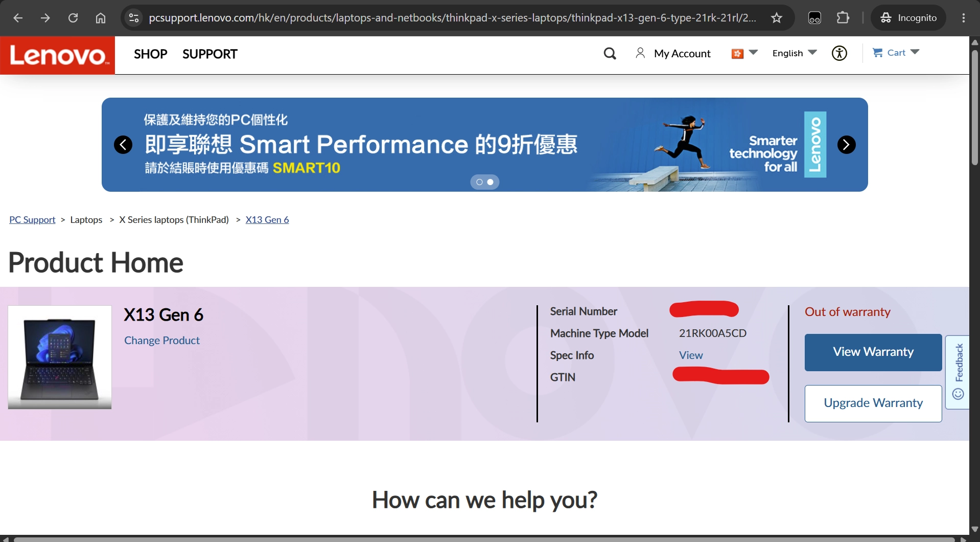980x542 pixels.
Task: Click the address bar URL
Action: coord(452,18)
